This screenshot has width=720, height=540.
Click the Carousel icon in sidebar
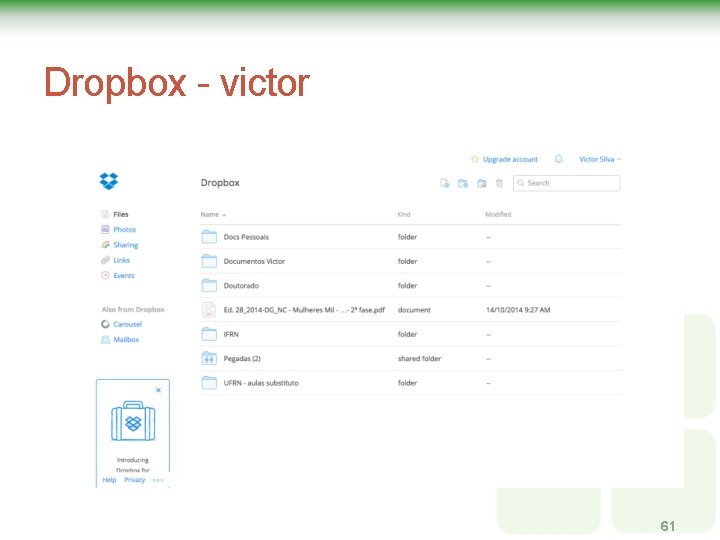105,324
